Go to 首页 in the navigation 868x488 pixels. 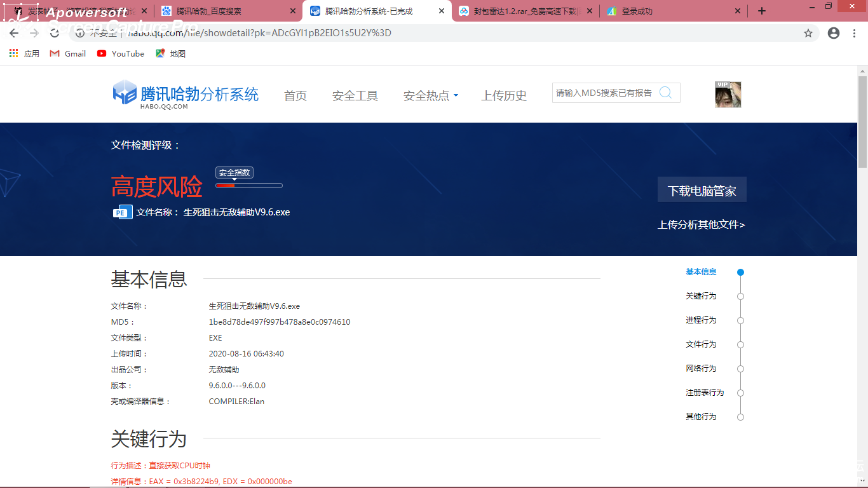click(x=295, y=96)
